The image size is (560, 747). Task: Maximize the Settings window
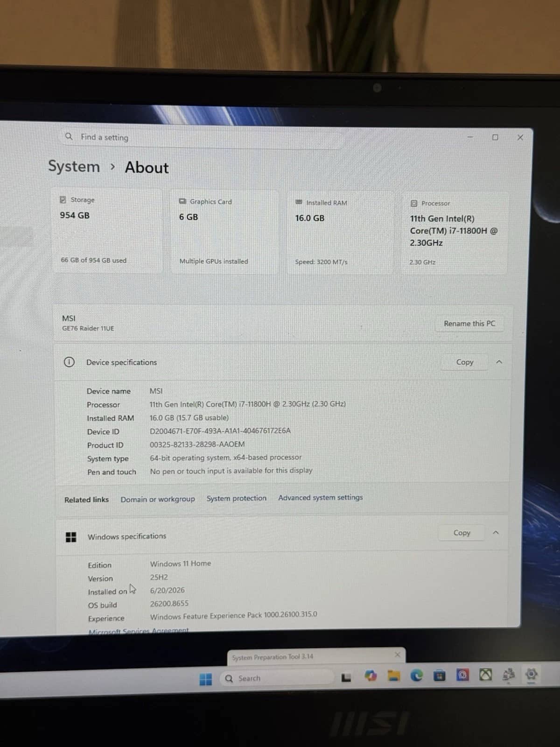[x=495, y=137]
